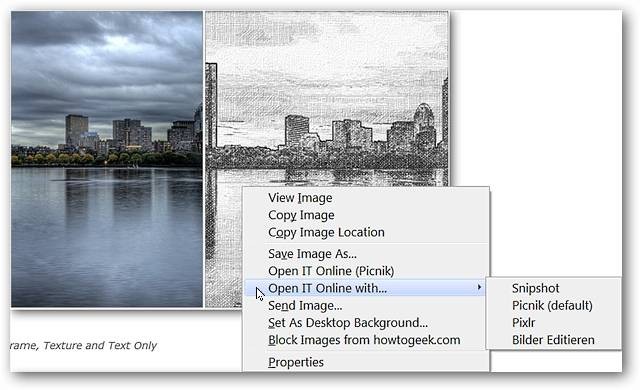
Task: Pick Picnik (default) in the submenu
Action: [553, 305]
